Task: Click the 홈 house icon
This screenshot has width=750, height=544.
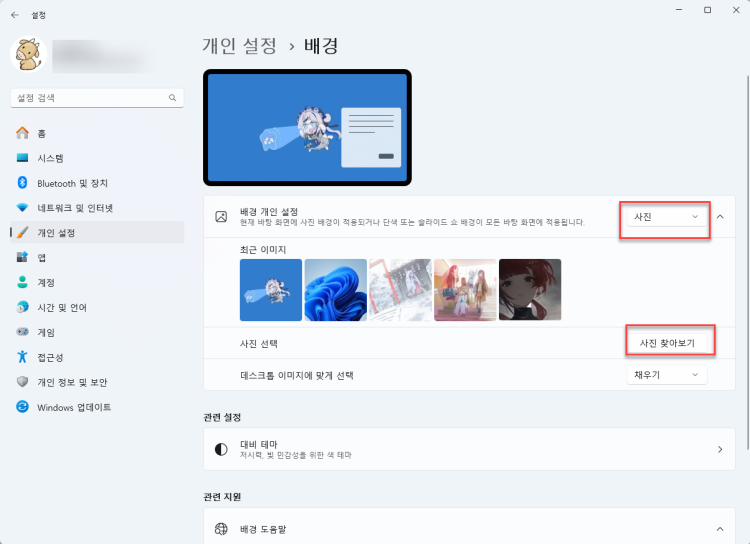Action: pyautogui.click(x=22, y=133)
